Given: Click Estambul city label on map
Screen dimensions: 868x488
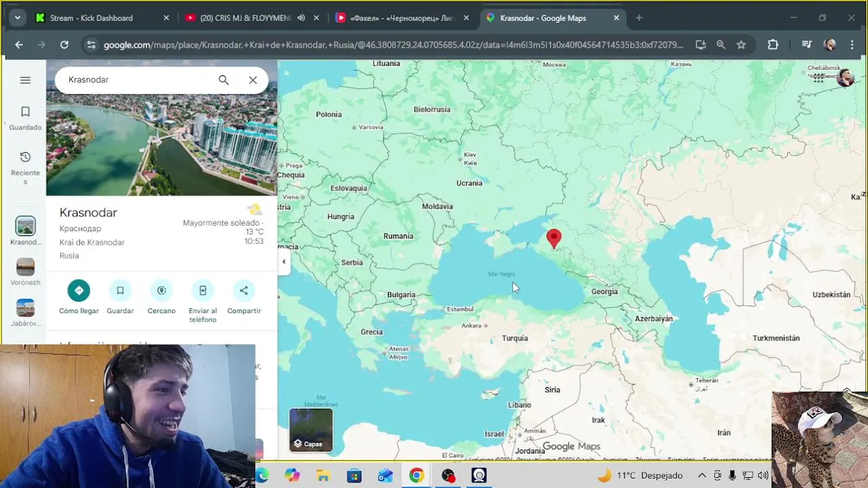Looking at the screenshot, I should (460, 309).
